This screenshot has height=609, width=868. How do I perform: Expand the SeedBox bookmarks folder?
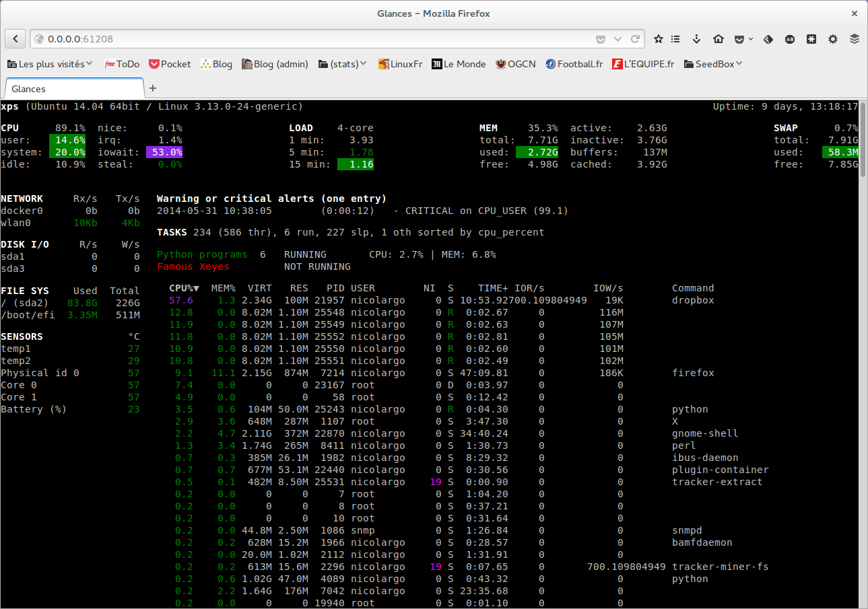713,64
